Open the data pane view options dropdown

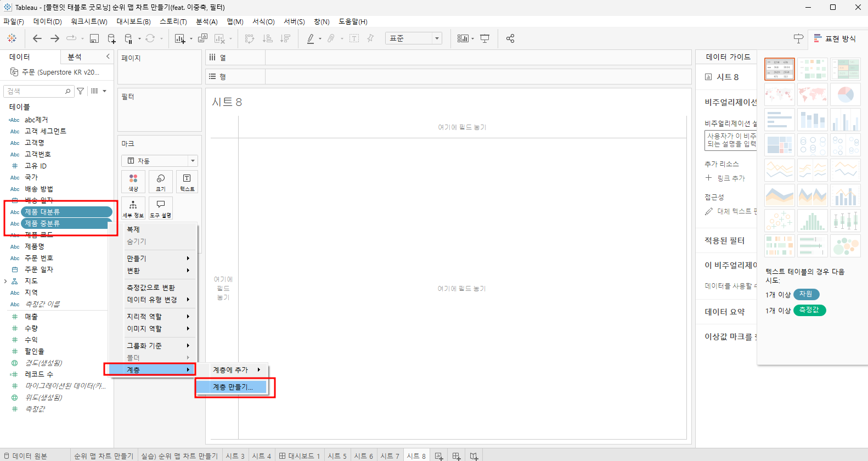point(99,91)
